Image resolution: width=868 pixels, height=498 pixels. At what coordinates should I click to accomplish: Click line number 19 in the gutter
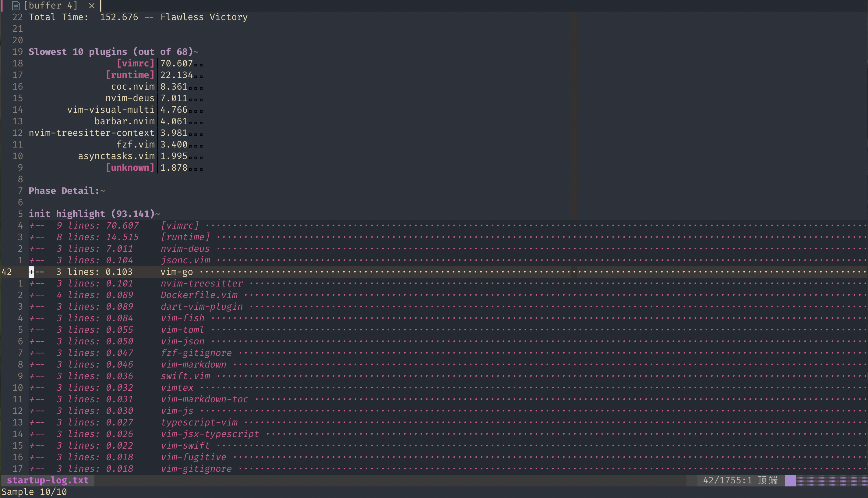[18, 52]
